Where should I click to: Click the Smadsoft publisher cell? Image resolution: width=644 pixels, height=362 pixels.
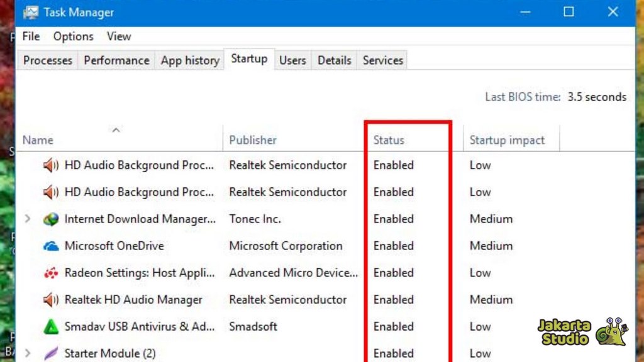(x=253, y=327)
